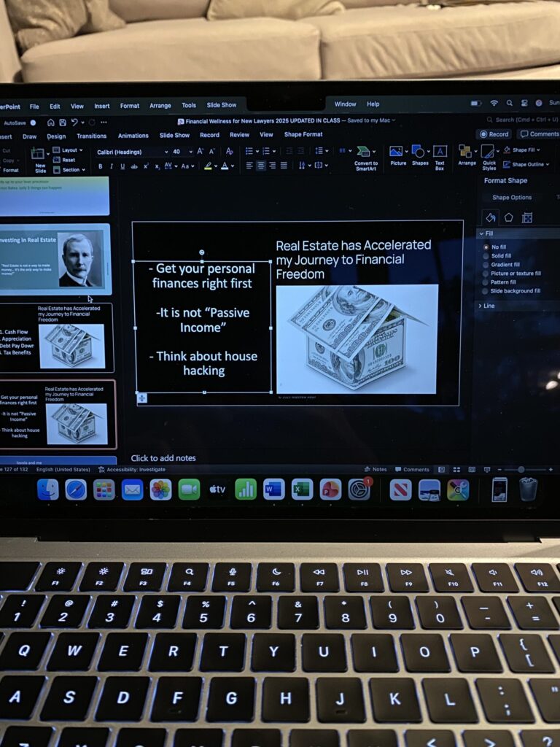560x747 pixels.
Task: Toggle Normal view button in status bar
Action: [441, 469]
